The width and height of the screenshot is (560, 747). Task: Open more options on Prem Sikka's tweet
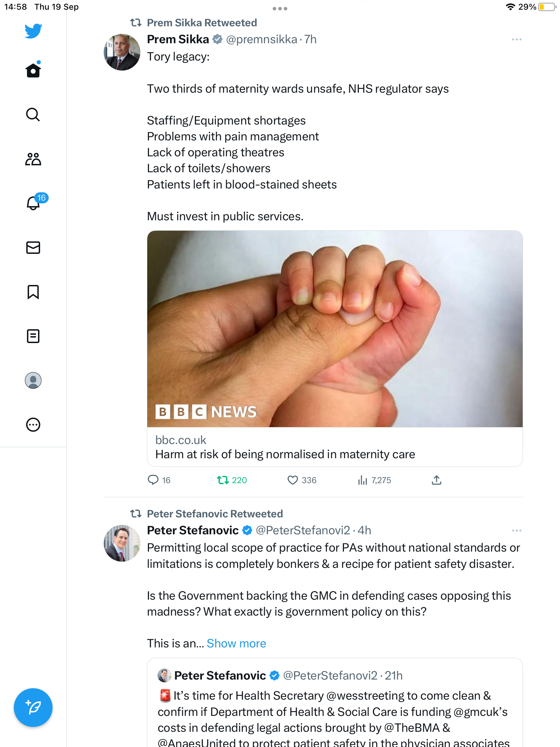516,39
